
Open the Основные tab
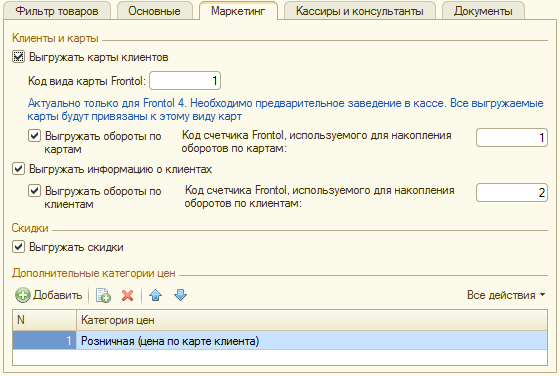(x=155, y=11)
